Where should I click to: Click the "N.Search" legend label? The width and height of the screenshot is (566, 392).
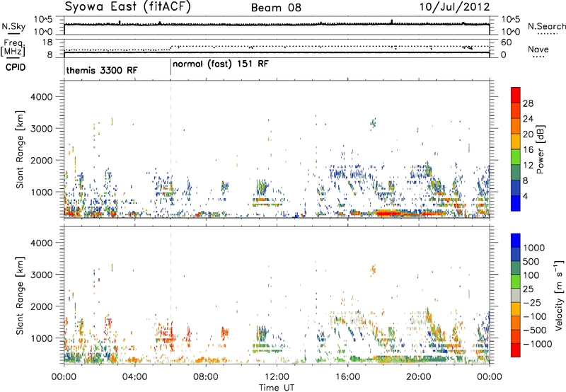coord(546,26)
